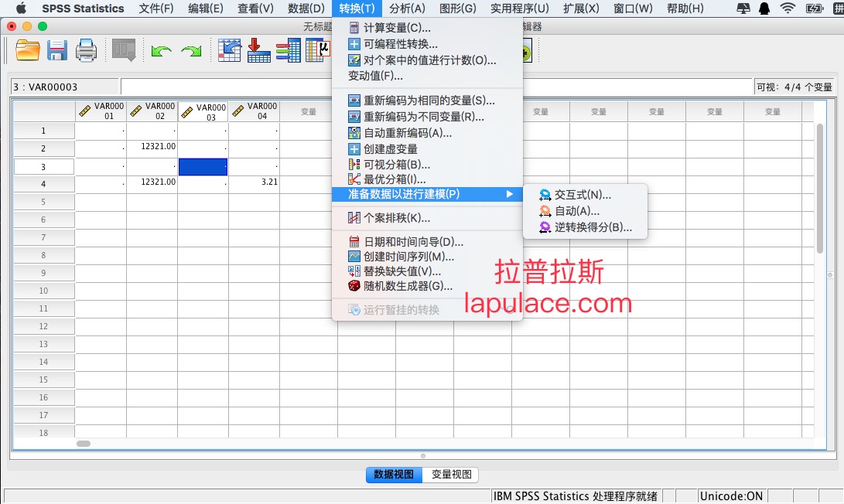Choose 可编程性转换... from the menu
844x504 pixels.
(427, 44)
